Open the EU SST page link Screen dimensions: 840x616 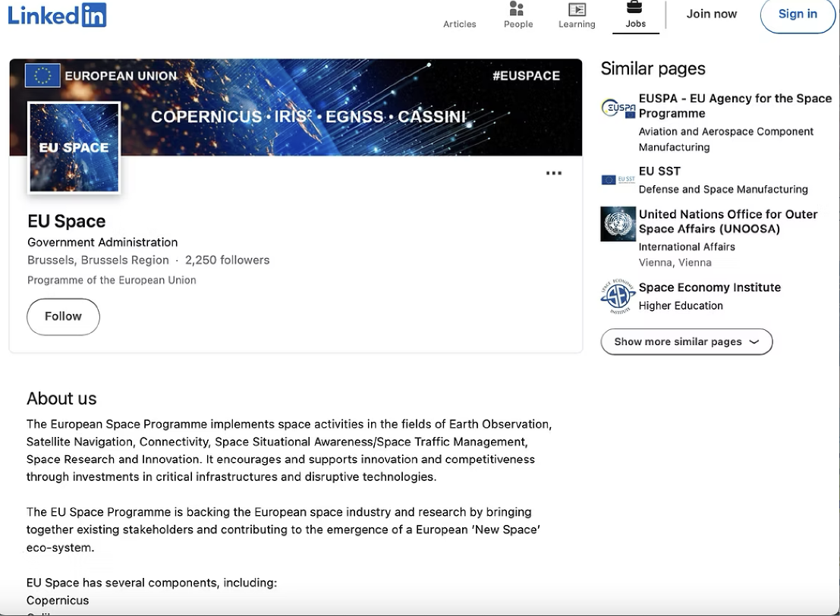click(x=659, y=171)
